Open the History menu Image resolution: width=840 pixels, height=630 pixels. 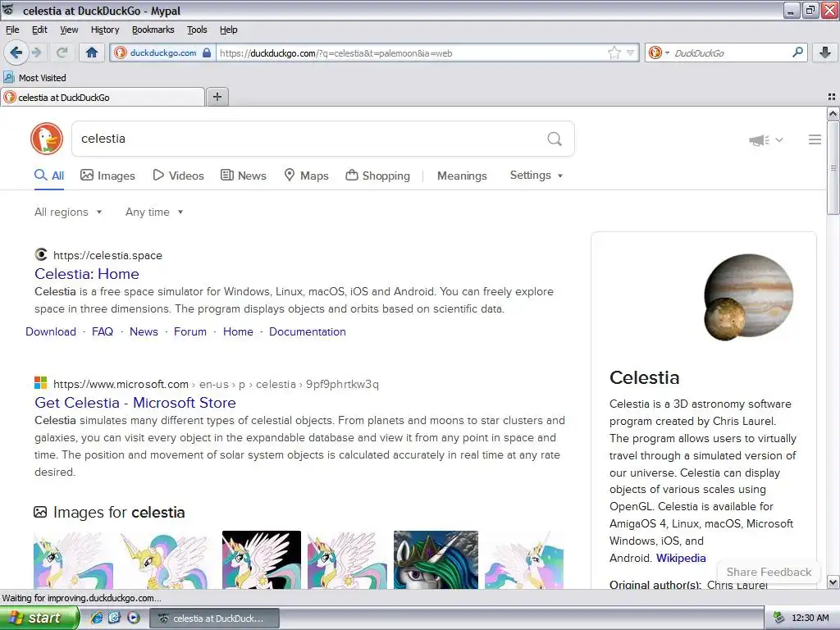(x=104, y=30)
